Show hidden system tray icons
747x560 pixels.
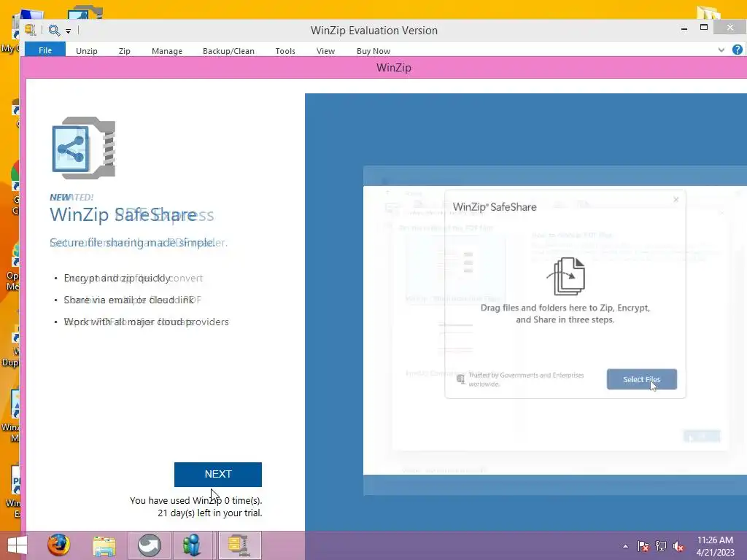pyautogui.click(x=625, y=547)
